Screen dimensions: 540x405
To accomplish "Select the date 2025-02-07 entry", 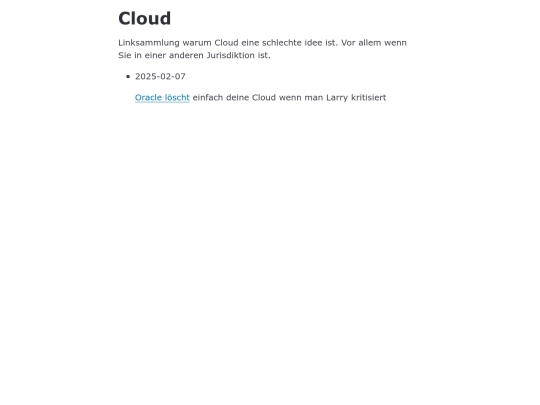I will 160,76.
